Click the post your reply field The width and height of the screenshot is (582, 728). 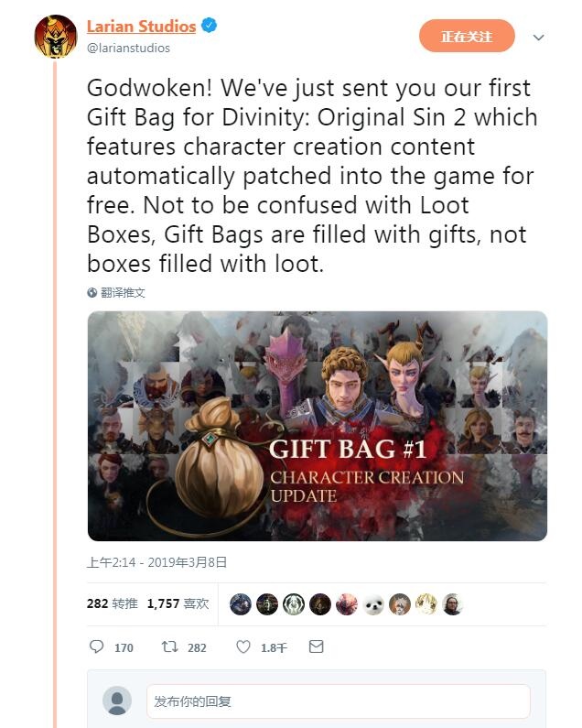(339, 701)
